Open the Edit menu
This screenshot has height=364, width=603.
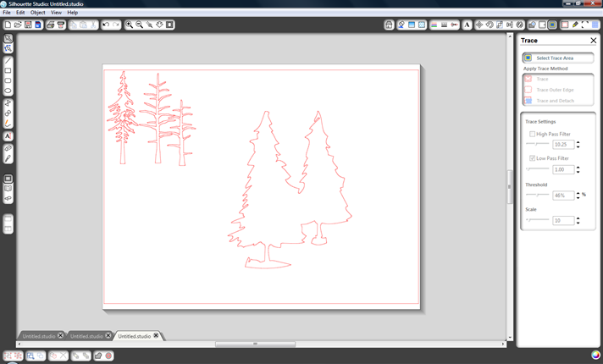pos(20,13)
